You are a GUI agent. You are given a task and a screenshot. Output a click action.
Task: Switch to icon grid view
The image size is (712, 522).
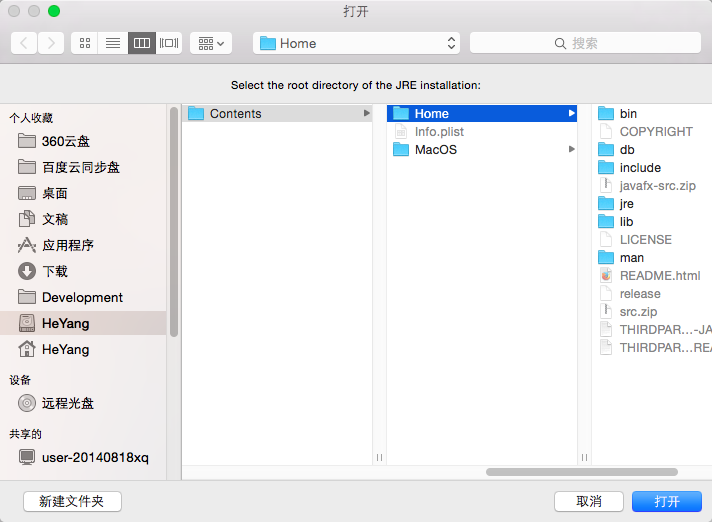tap(84, 43)
